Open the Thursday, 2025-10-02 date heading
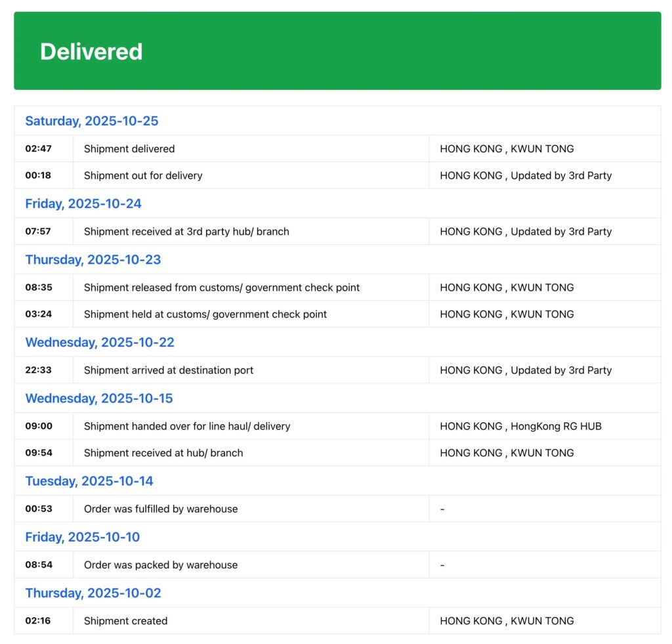 [93, 593]
